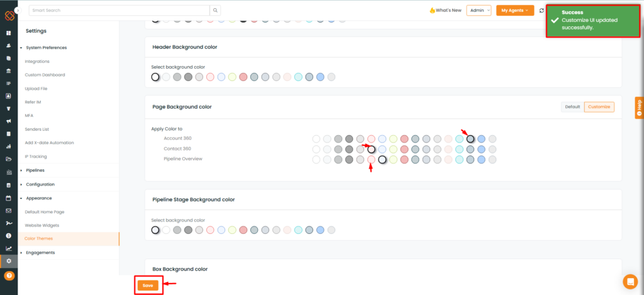
Task: Pick the red swatch for Pipeline Stage Background
Action: click(243, 230)
